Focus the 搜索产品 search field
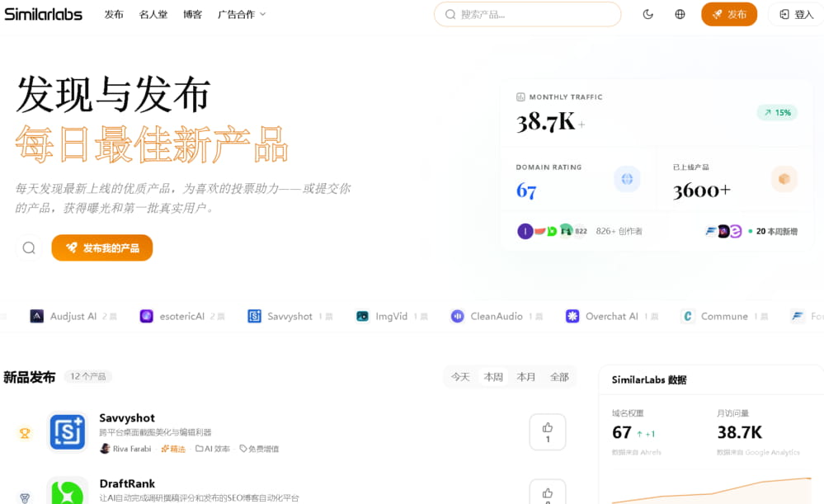The image size is (824, 504). [x=527, y=14]
